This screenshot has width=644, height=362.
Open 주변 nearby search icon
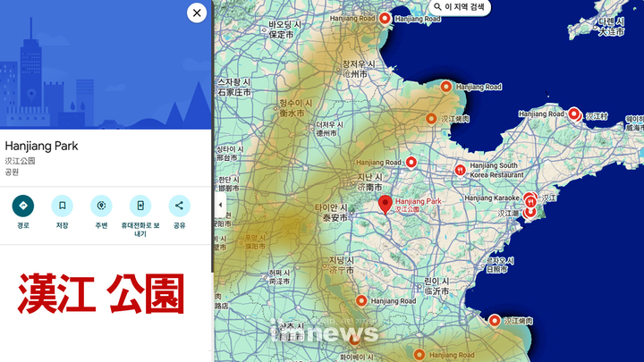(101, 206)
